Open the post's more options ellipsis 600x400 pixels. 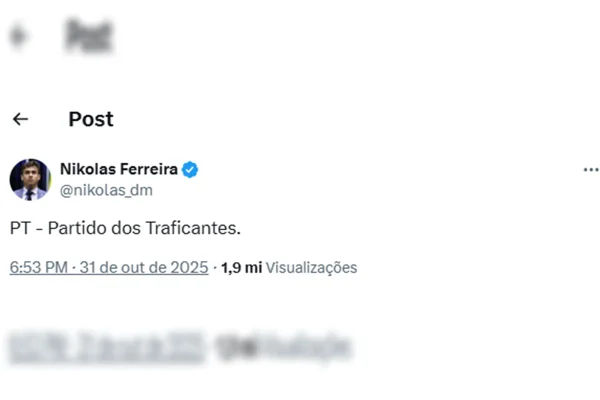590,170
